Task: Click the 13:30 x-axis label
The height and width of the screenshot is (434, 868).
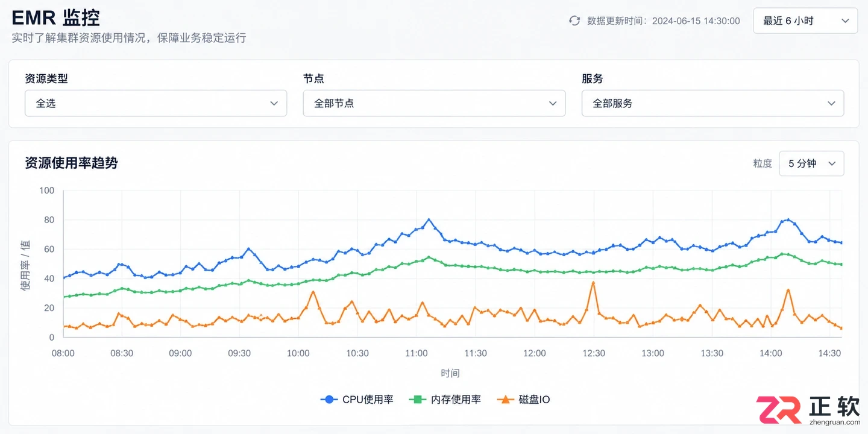Action: pyautogui.click(x=712, y=353)
